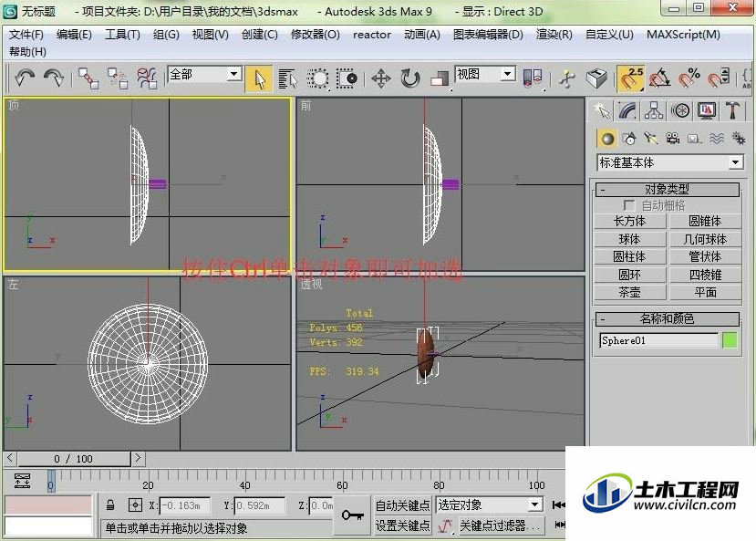Open the Modify command panel tab
756x541 pixels.
click(627, 111)
